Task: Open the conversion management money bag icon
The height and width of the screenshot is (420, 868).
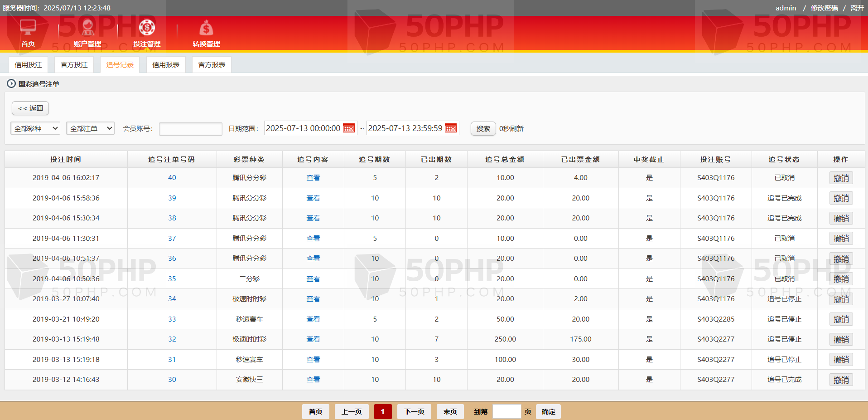Action: tap(206, 28)
